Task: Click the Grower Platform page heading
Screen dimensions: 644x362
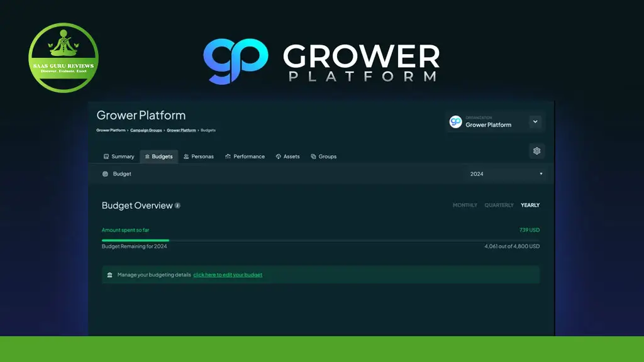Action: (x=141, y=116)
